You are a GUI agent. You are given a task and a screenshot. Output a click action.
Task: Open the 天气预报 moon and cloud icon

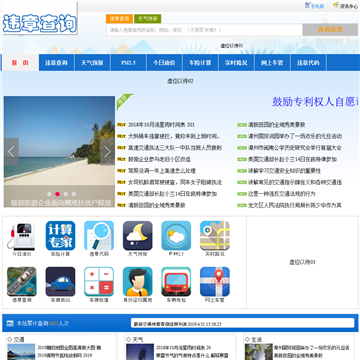pyautogui.click(x=138, y=236)
